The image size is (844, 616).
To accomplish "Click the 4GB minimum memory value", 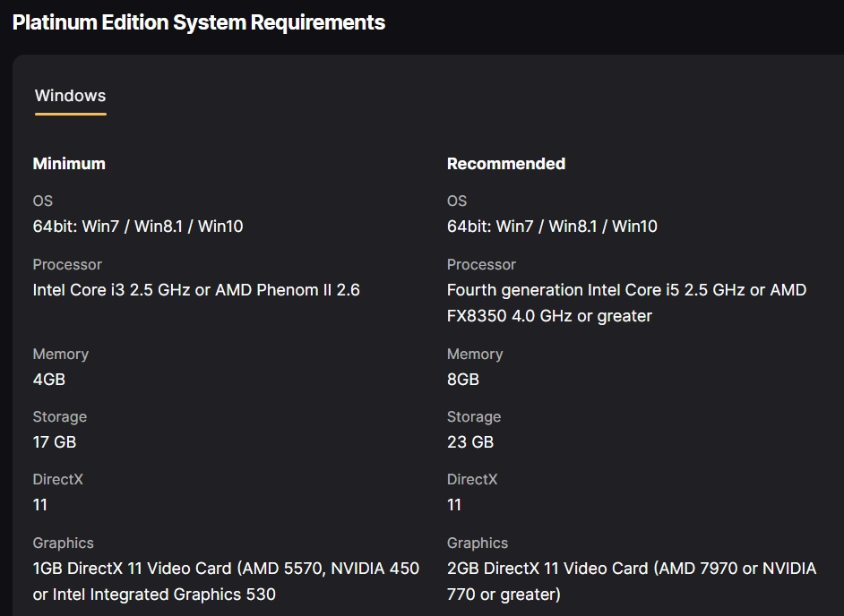I will click(x=49, y=380).
